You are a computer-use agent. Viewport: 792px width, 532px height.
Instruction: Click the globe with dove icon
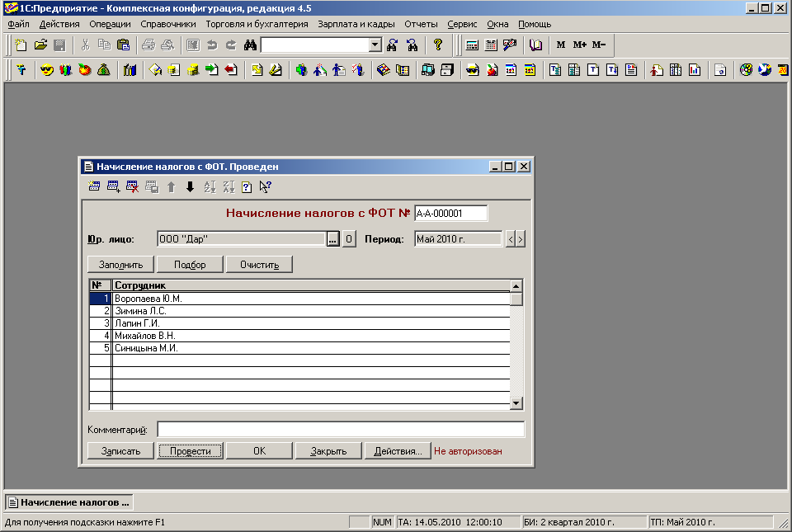point(765,70)
